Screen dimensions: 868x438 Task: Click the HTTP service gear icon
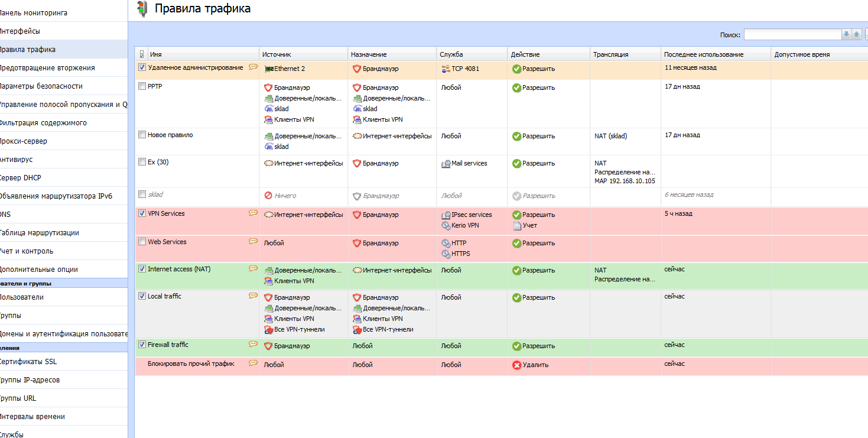(x=446, y=243)
